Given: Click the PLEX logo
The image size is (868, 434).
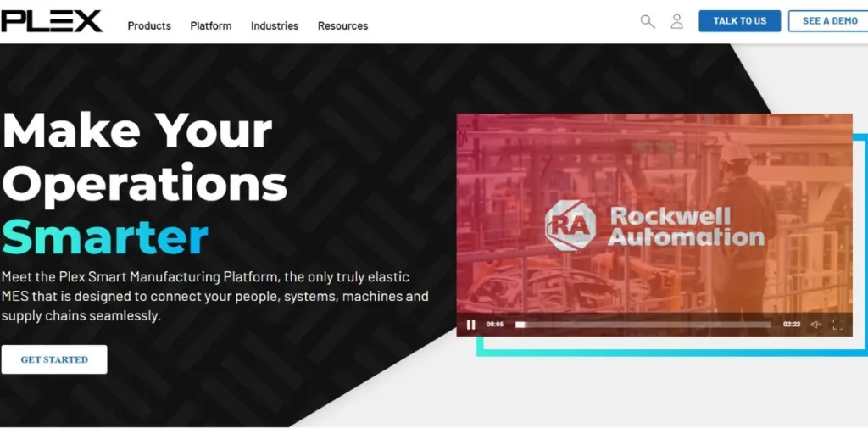Looking at the screenshot, I should pos(52,21).
